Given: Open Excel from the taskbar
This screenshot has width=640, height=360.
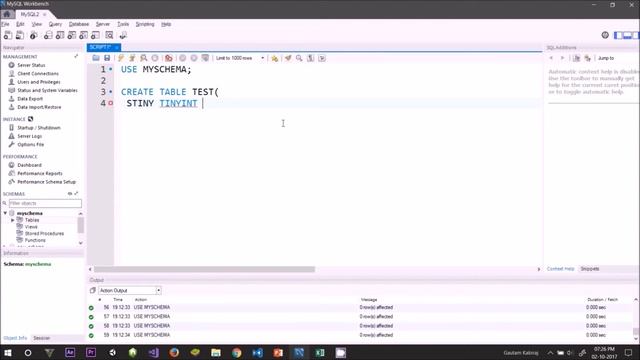Looking at the screenshot, I should tap(320, 352).
